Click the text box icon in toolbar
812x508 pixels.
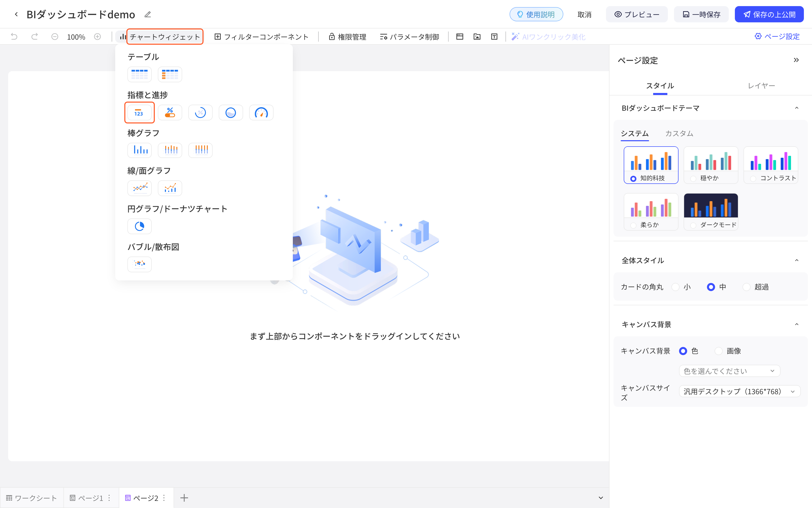494,37
